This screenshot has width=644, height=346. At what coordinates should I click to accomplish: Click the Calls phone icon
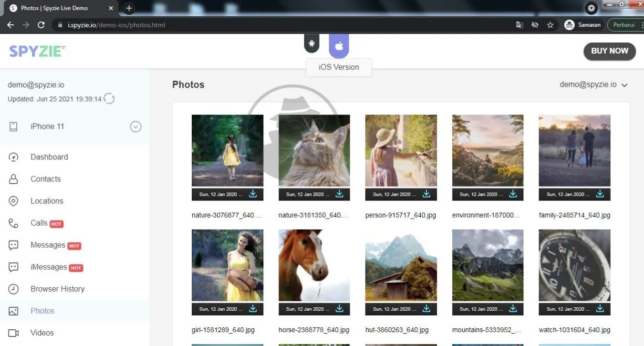click(x=13, y=223)
